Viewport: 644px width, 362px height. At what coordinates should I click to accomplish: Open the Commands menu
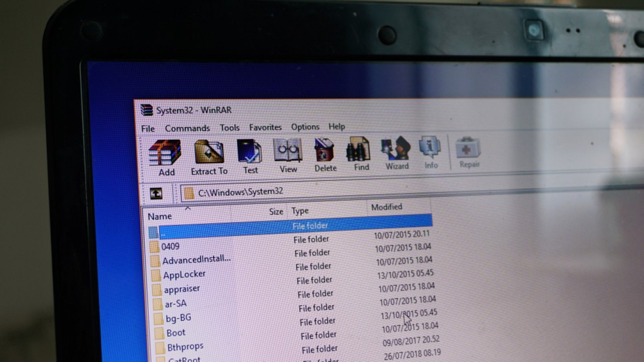187,128
